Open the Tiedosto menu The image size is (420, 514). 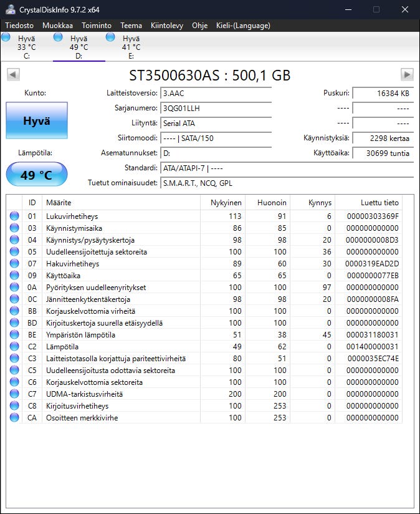[20, 26]
